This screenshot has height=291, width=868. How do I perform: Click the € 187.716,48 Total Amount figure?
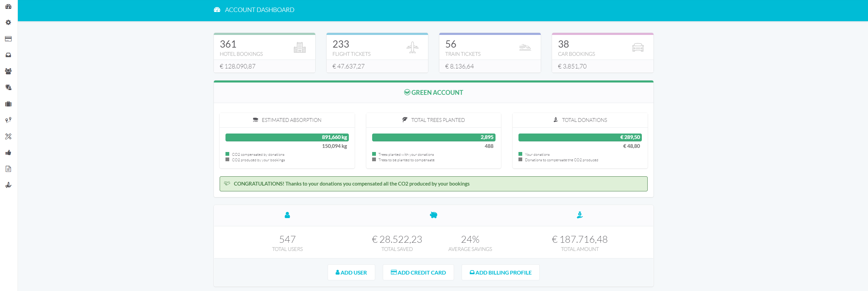click(580, 239)
